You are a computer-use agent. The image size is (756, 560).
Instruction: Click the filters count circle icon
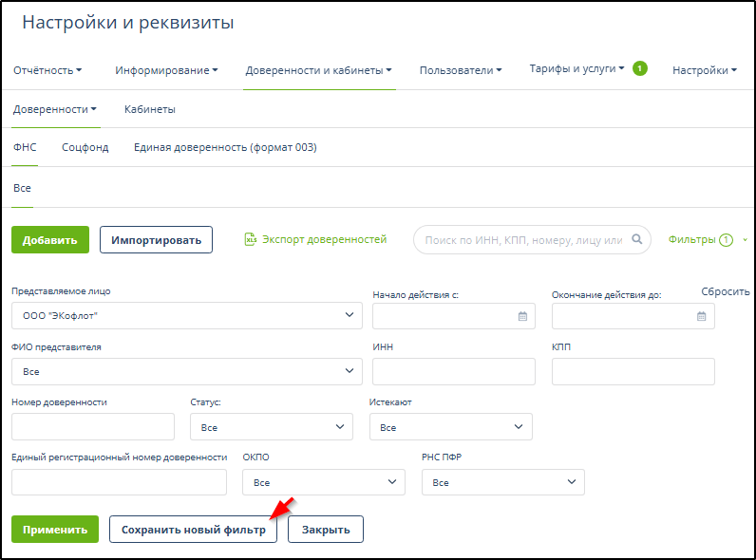(726, 240)
